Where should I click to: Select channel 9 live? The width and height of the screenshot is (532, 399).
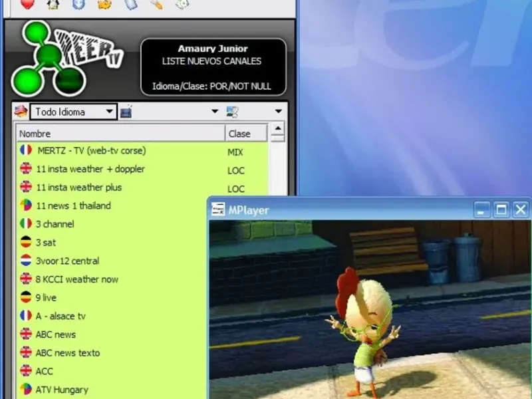pyautogui.click(x=46, y=297)
